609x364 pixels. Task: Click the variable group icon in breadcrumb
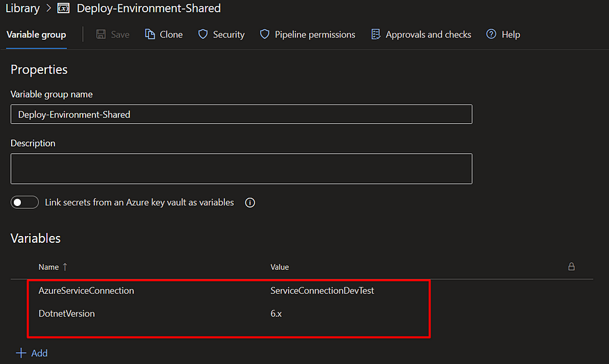coord(63,8)
